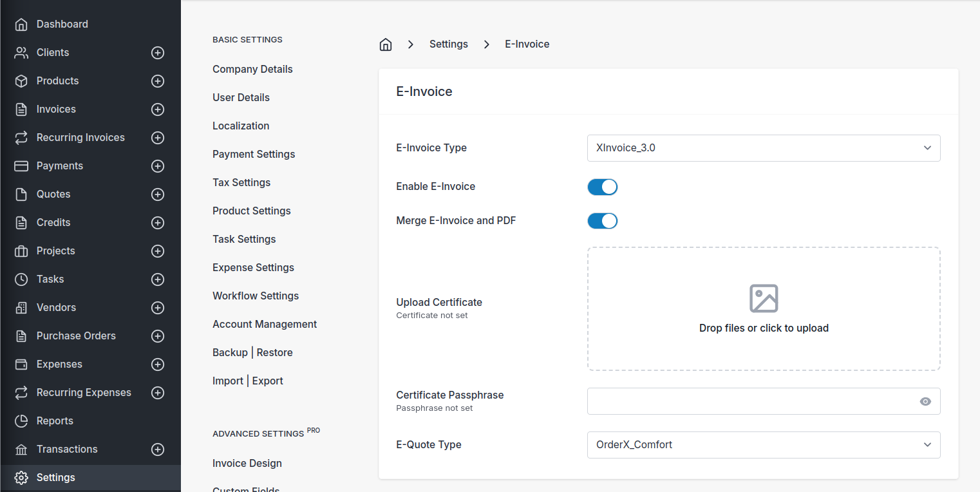Add recurring expense with plus icon

(158, 393)
